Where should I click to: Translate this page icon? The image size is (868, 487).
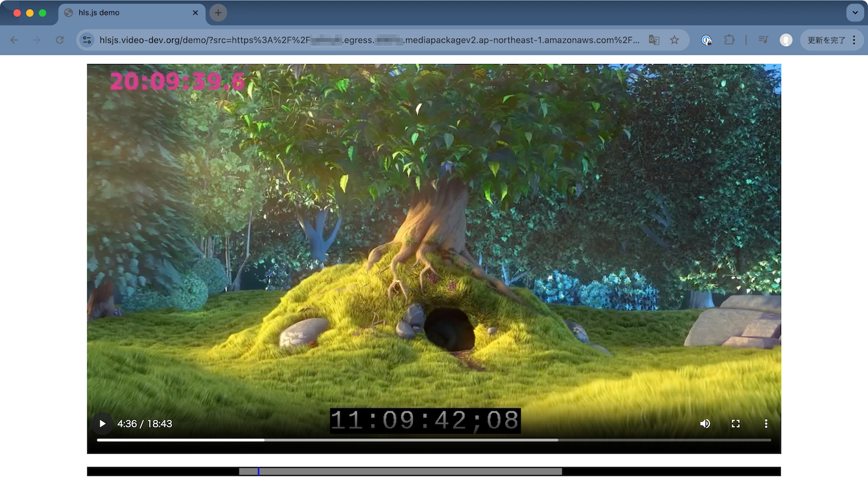(x=654, y=40)
